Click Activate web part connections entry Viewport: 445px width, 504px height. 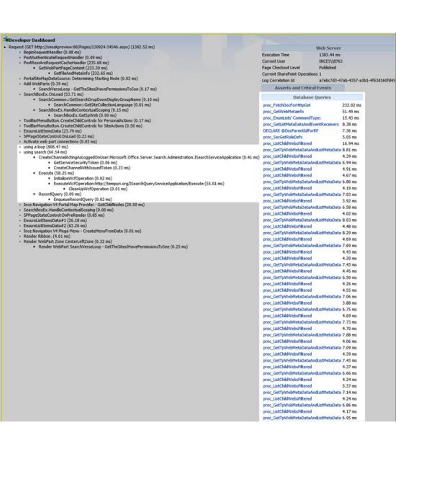(x=60, y=141)
